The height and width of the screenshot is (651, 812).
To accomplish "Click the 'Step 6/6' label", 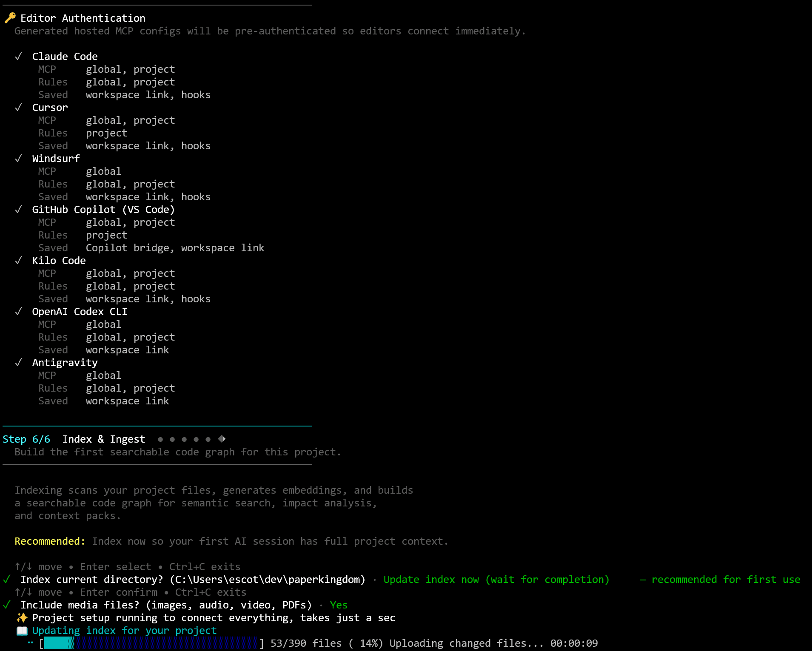I will (26, 439).
